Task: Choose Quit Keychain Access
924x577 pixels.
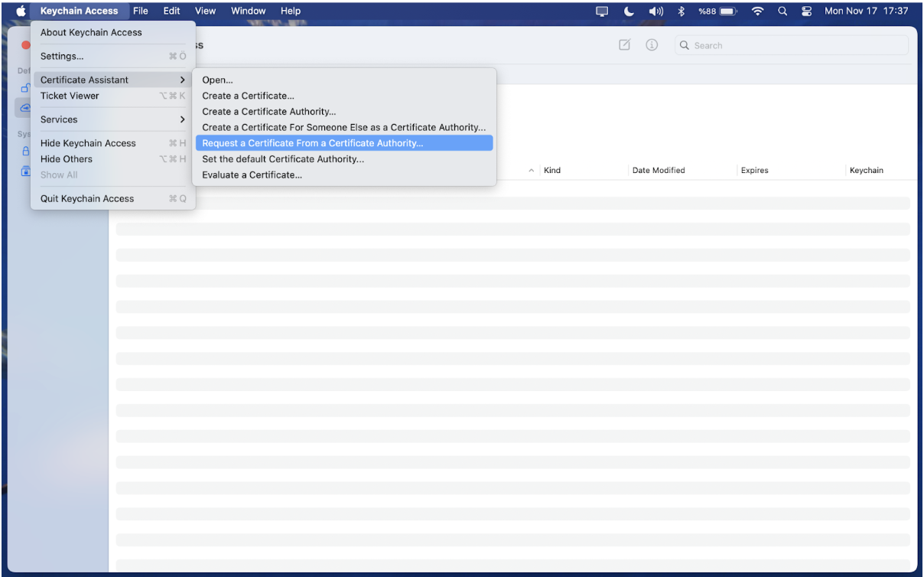Action: (113, 198)
